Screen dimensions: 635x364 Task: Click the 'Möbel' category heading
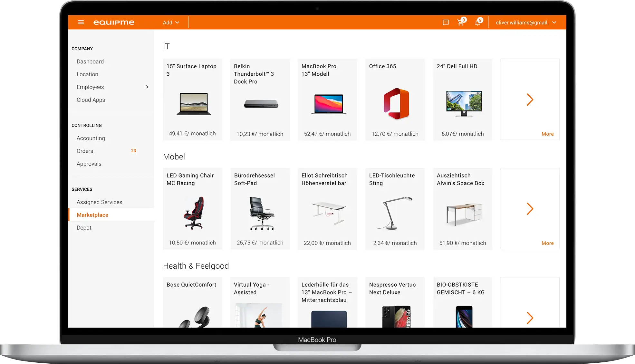[174, 157]
